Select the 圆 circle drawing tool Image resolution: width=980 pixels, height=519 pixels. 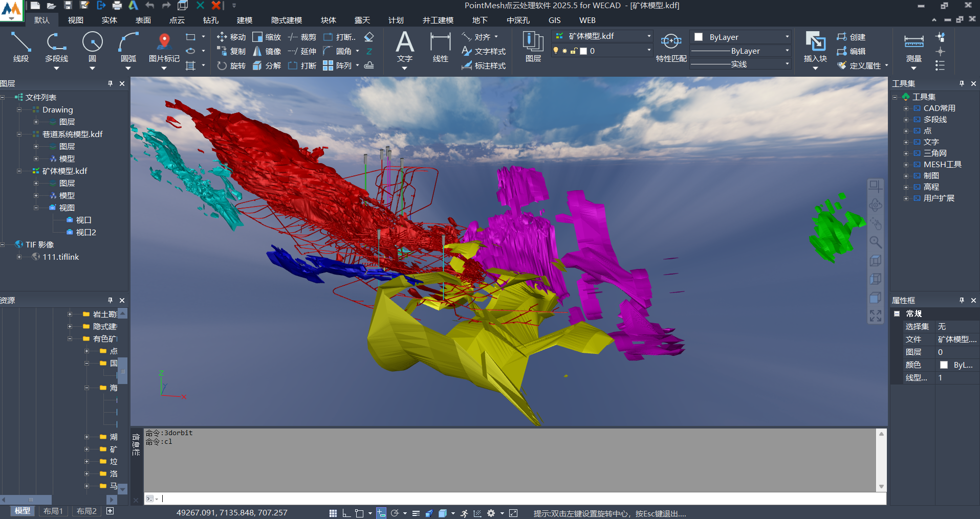coord(92,47)
